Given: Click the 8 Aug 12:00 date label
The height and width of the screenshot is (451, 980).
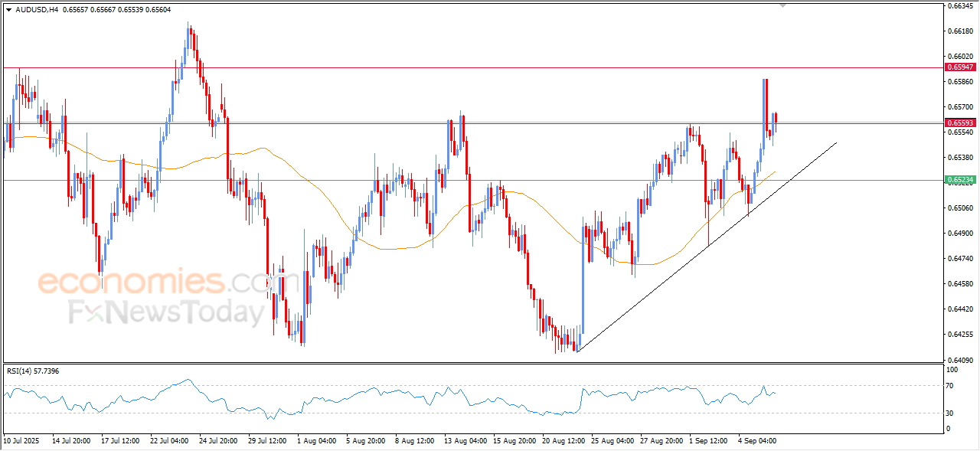Looking at the screenshot, I should (414, 441).
